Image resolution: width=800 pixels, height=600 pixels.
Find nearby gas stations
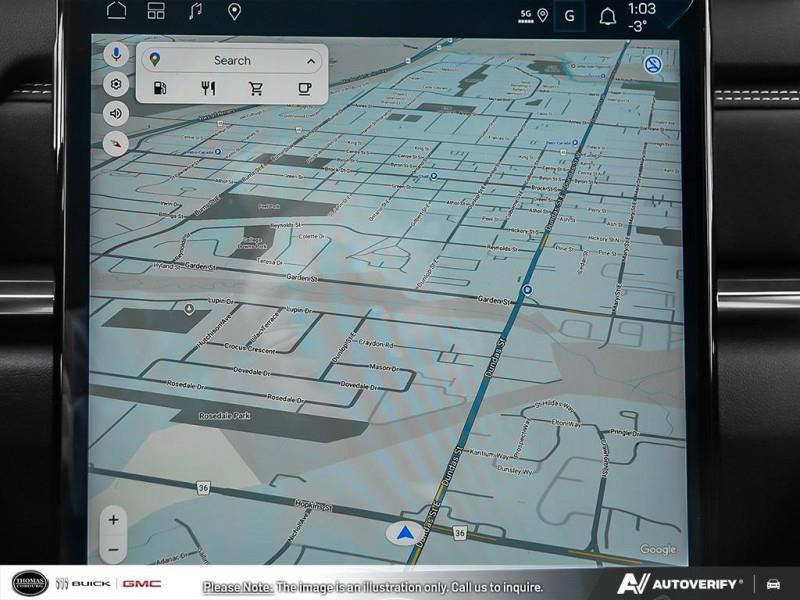pos(159,88)
